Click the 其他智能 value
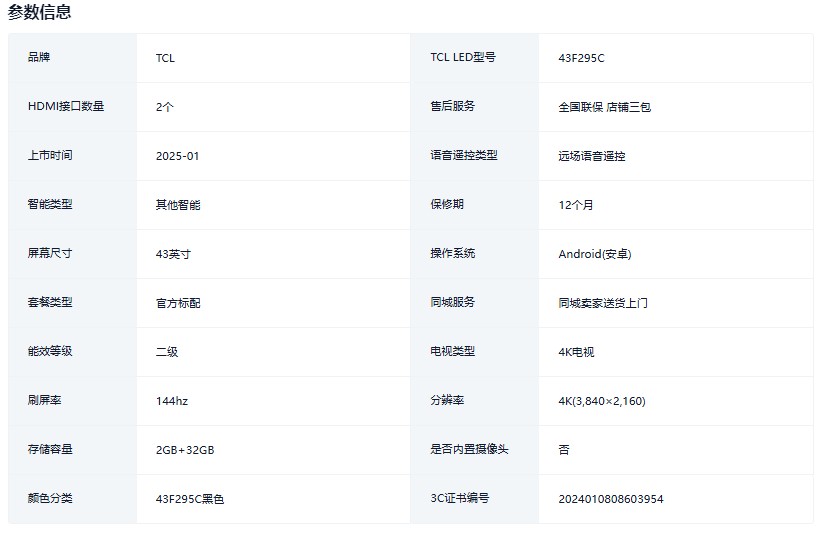Viewport: 828px width, 538px height. point(178,205)
